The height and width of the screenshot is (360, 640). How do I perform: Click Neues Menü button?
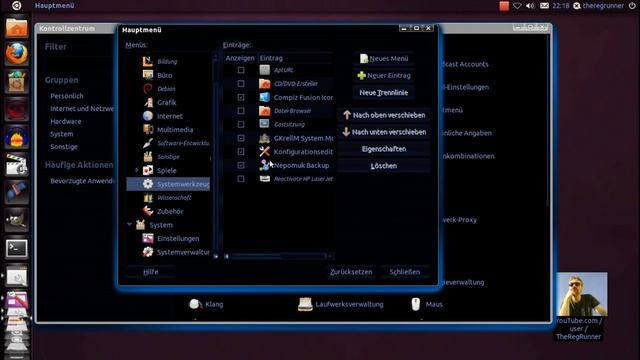point(384,58)
